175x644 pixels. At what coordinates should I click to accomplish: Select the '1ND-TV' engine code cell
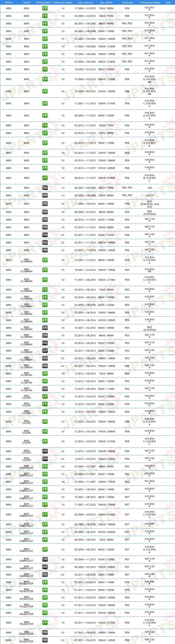[149, 195]
